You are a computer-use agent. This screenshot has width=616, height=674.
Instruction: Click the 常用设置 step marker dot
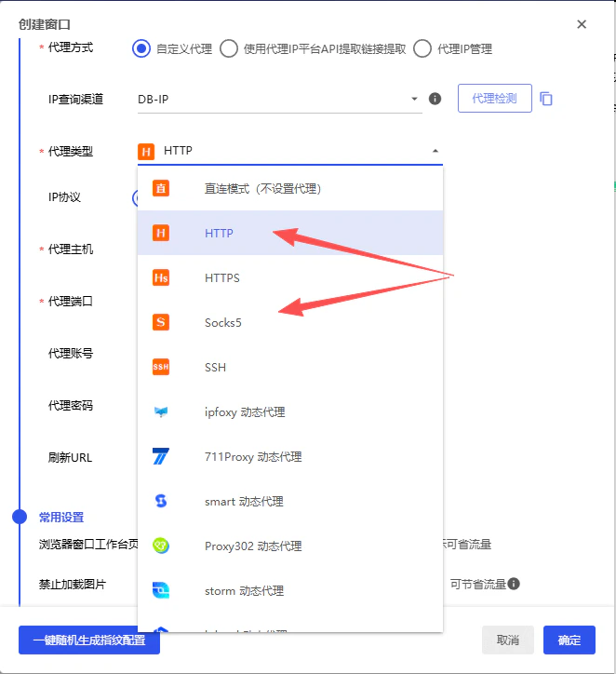coord(20,517)
